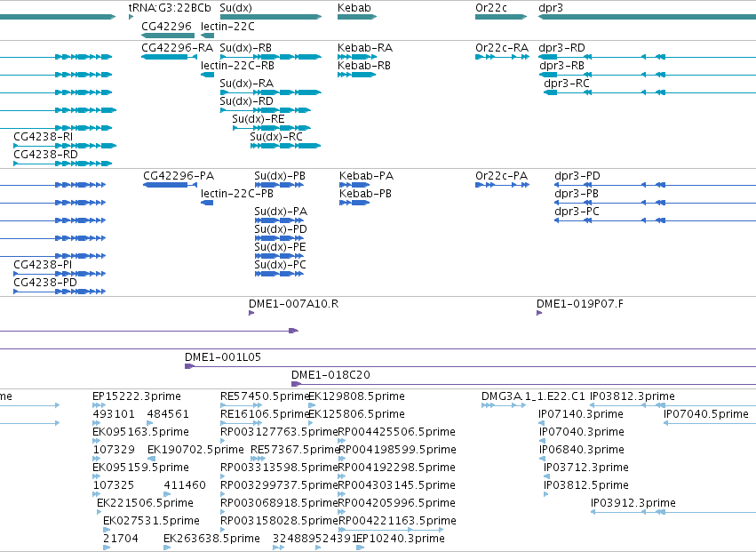This screenshot has width=756, height=552.
Task: Click the EK129808.5prime EST label
Action: (356, 396)
